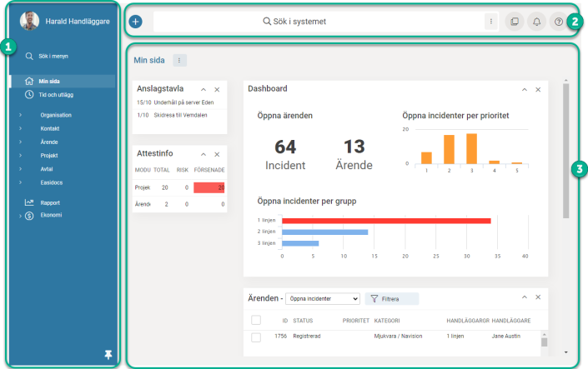Screen dimensions: 588x369
Task: Close the Anslagstavla widget
Action: pyautogui.click(x=217, y=89)
